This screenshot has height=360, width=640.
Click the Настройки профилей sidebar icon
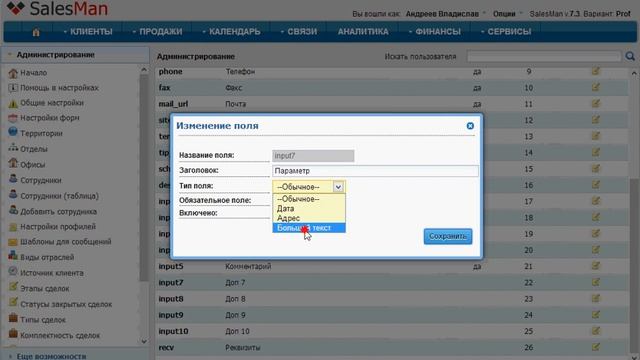click(x=13, y=227)
